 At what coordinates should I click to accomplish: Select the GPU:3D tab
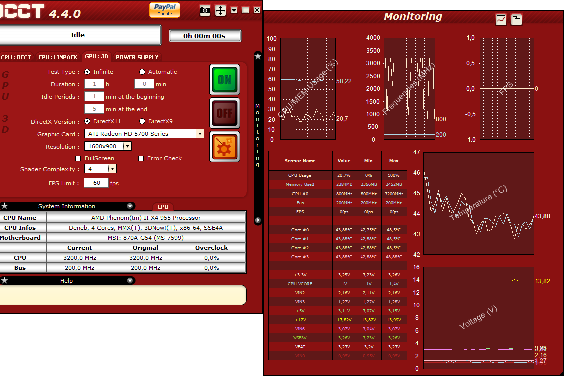tap(96, 56)
